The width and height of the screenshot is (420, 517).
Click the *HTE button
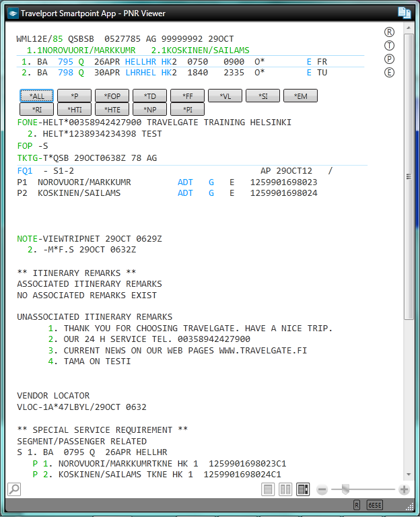112,110
